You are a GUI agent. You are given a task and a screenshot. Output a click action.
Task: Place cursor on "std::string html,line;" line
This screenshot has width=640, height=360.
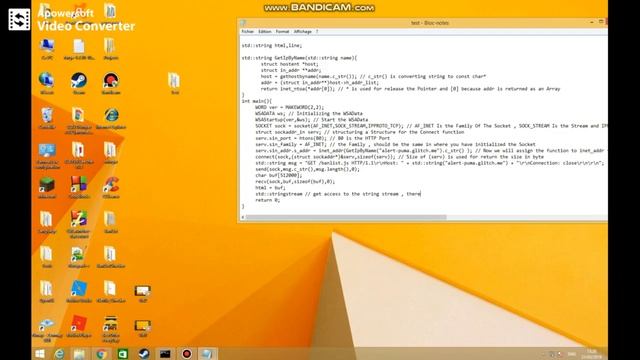tap(272, 45)
